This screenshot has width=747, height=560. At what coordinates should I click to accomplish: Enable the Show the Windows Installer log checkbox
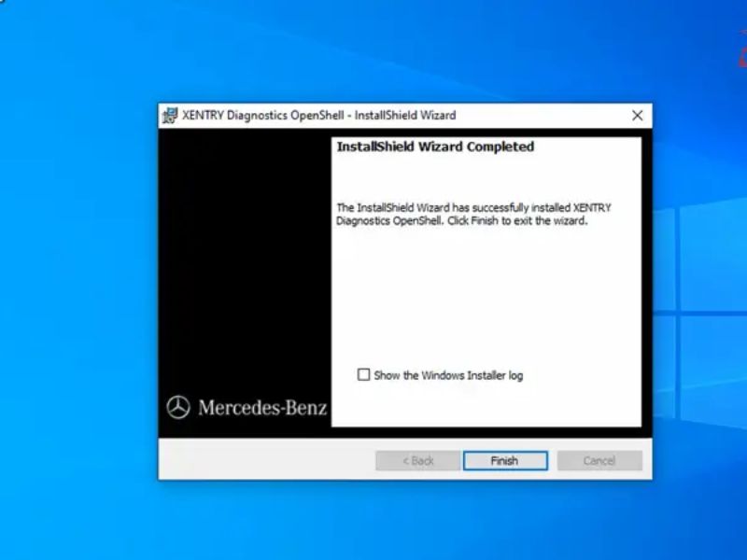(x=363, y=375)
